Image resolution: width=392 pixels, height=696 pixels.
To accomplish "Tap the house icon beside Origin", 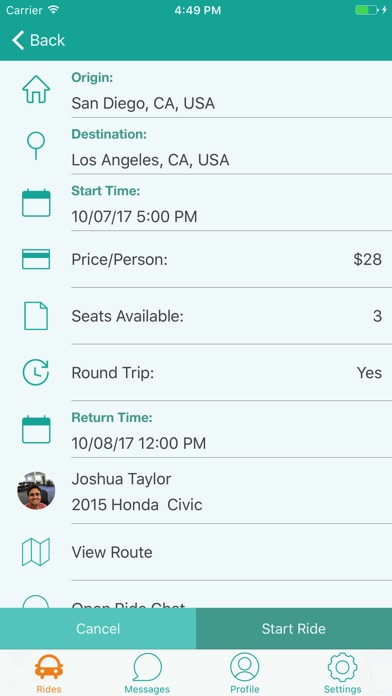I will pos(36,89).
